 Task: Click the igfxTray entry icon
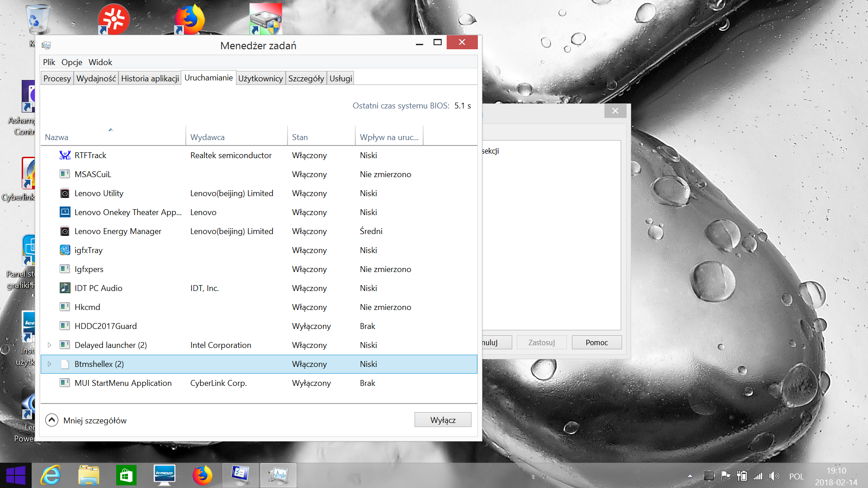click(65, 250)
